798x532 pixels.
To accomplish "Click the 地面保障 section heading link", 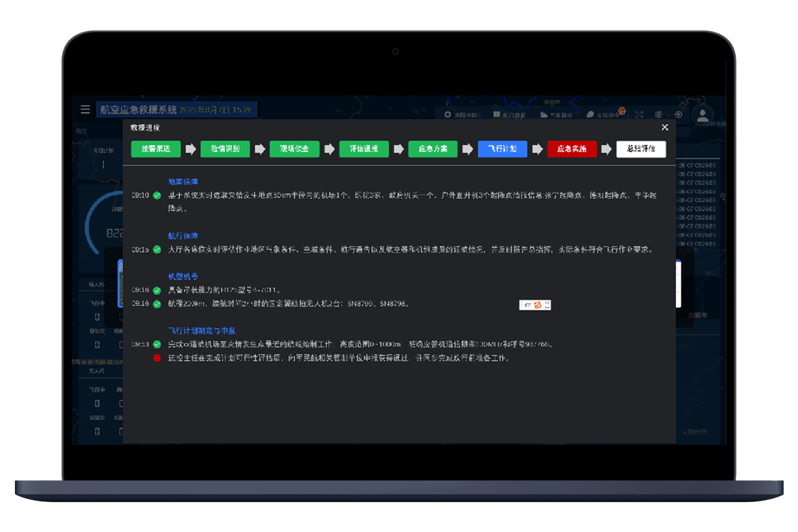I will tap(183, 182).
